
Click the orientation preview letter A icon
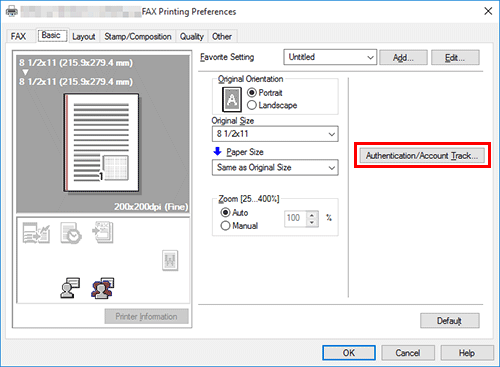232,99
